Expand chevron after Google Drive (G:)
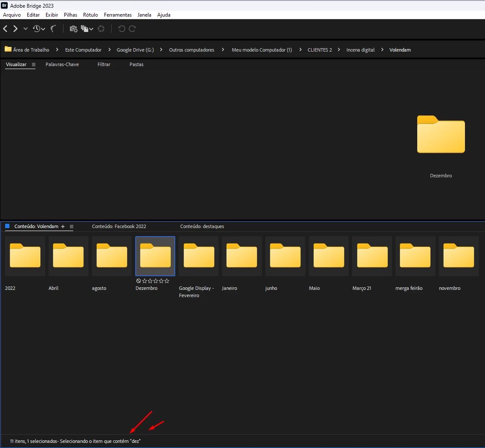The height and width of the screenshot is (448, 485). tap(161, 49)
